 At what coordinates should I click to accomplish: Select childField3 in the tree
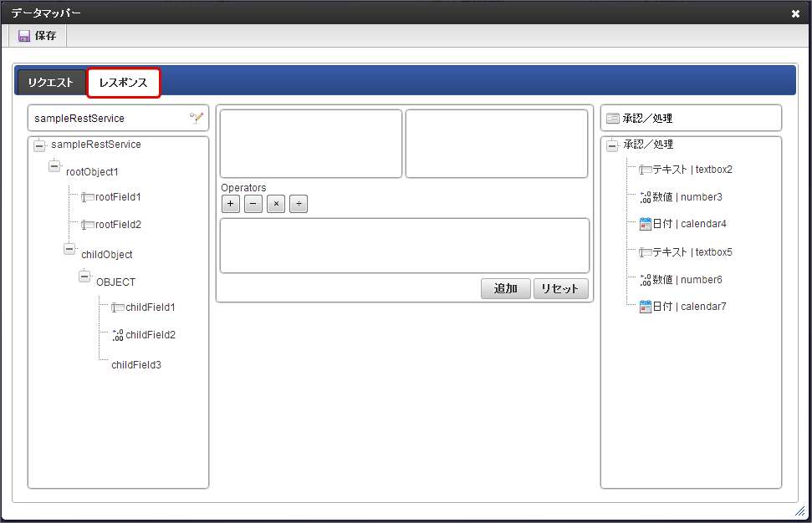click(136, 365)
